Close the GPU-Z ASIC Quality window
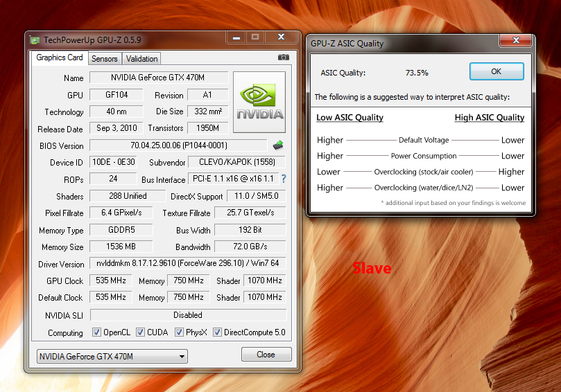This screenshot has width=561, height=392. pos(515,40)
